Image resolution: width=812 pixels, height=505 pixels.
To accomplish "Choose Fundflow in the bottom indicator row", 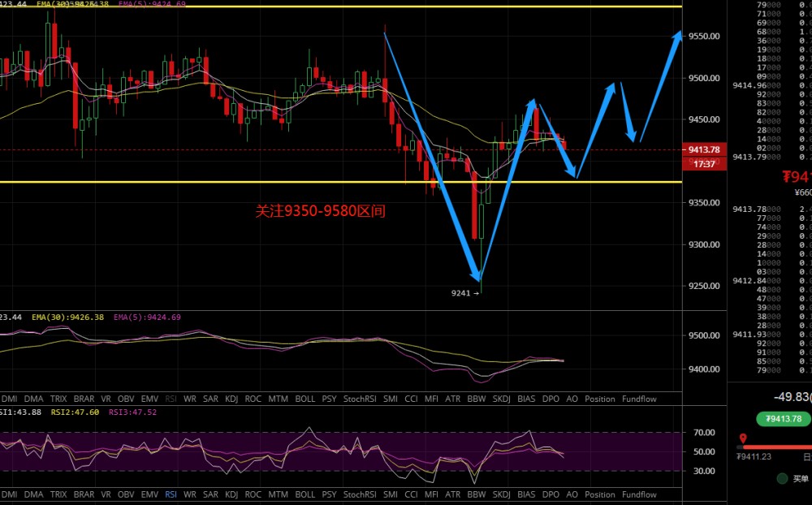I will (639, 494).
